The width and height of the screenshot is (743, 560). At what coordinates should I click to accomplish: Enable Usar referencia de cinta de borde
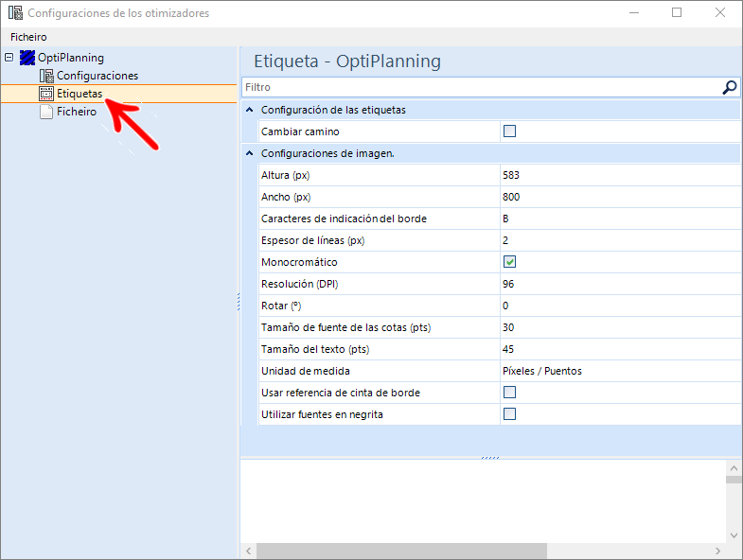coord(509,393)
